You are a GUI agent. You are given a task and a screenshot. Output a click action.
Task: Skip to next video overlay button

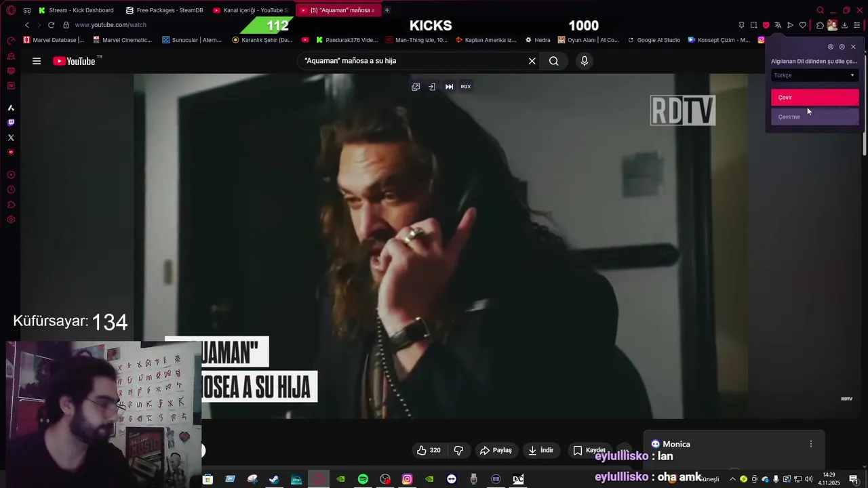tap(449, 87)
